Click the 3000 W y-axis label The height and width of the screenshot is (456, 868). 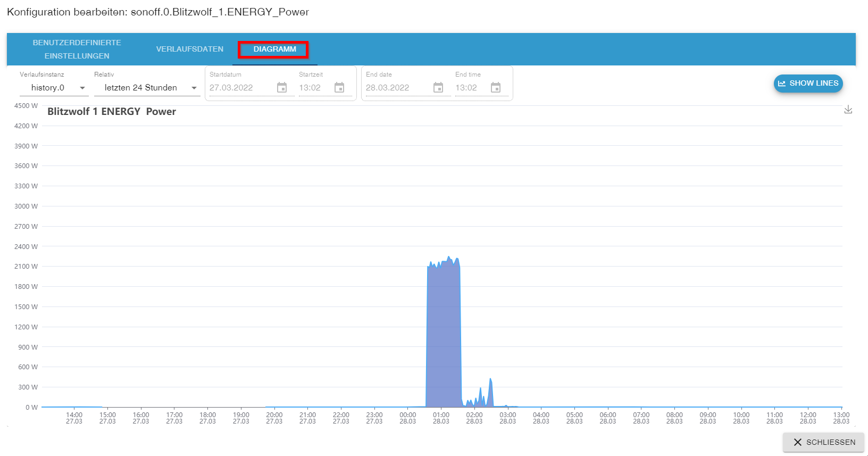pos(26,206)
